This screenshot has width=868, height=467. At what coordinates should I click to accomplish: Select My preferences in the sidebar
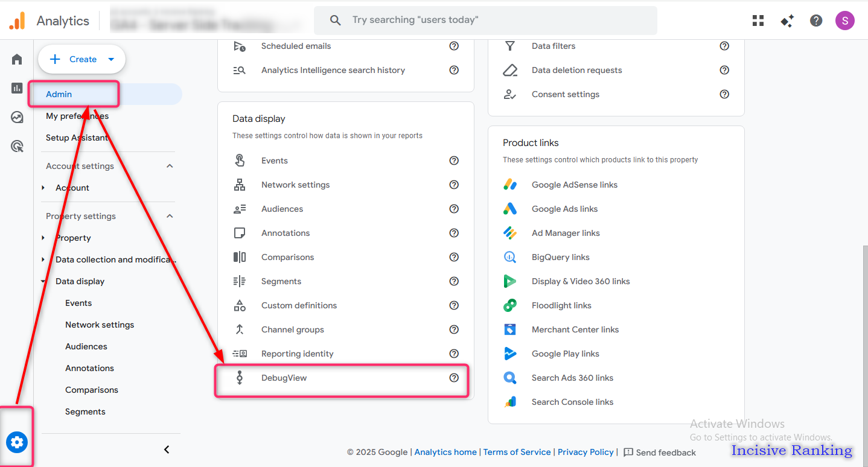pos(77,116)
